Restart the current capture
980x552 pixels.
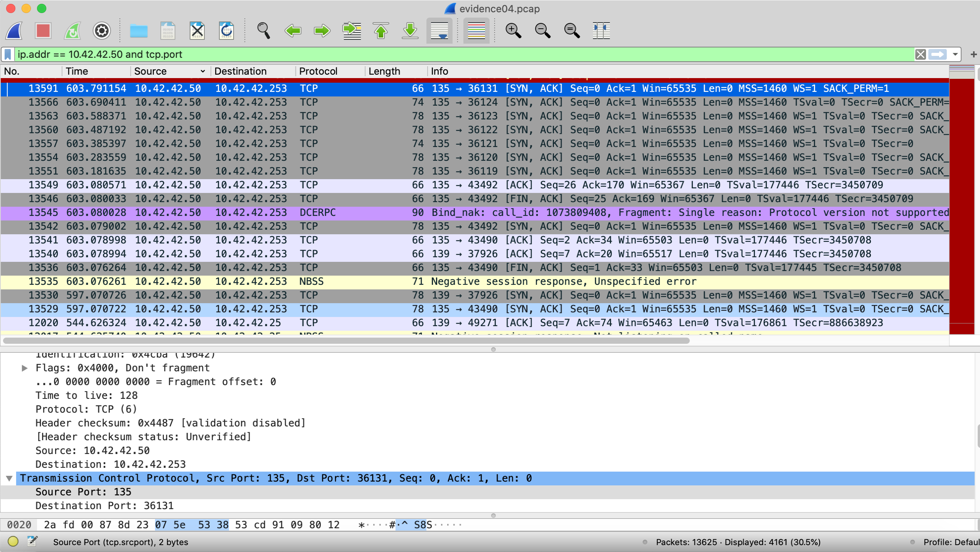tap(72, 31)
